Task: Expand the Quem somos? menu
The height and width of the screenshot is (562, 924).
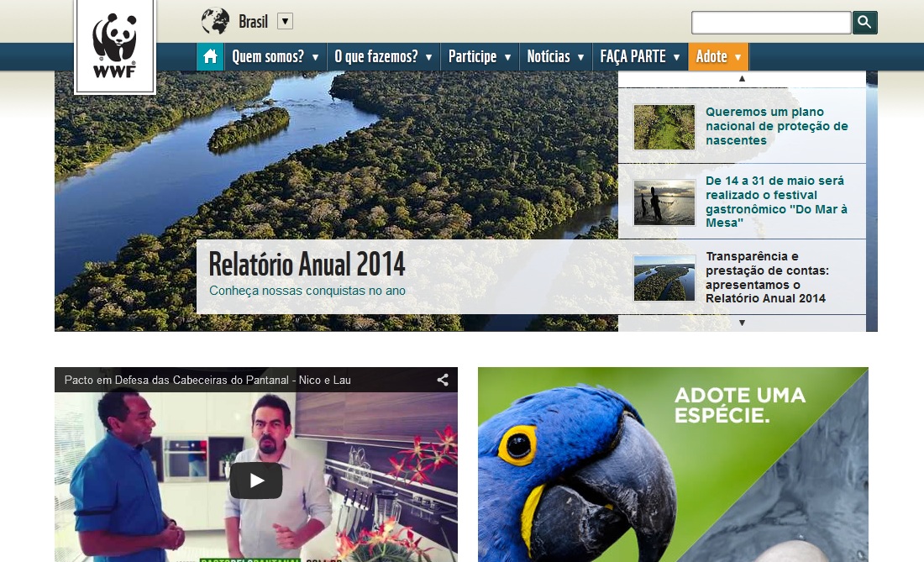Action: click(276, 57)
